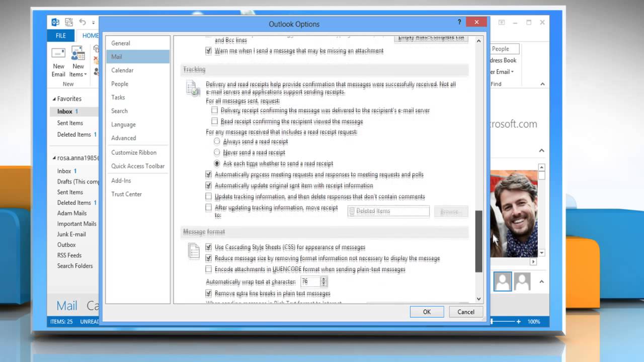Select Search in Outlook Options

[137, 111]
